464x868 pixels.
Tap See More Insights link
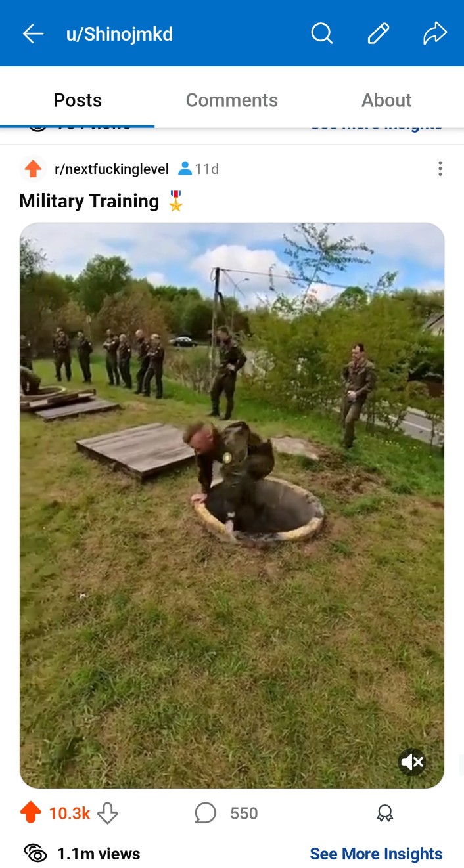376,854
